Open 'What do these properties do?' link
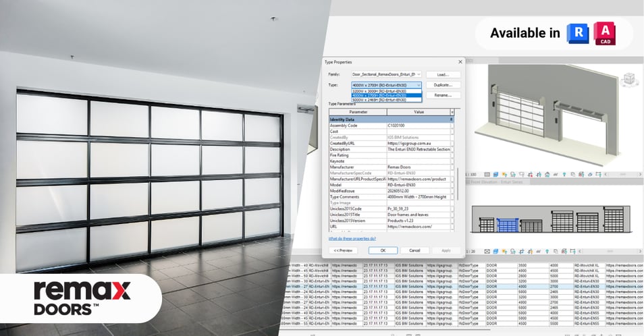 click(352, 238)
